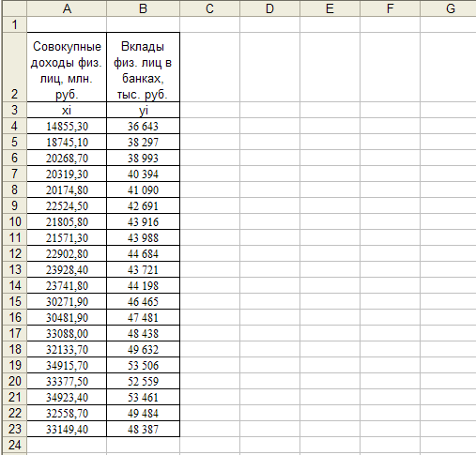The width and height of the screenshot is (476, 455).
Task: Click cell with value 53 461
Action: click(143, 397)
